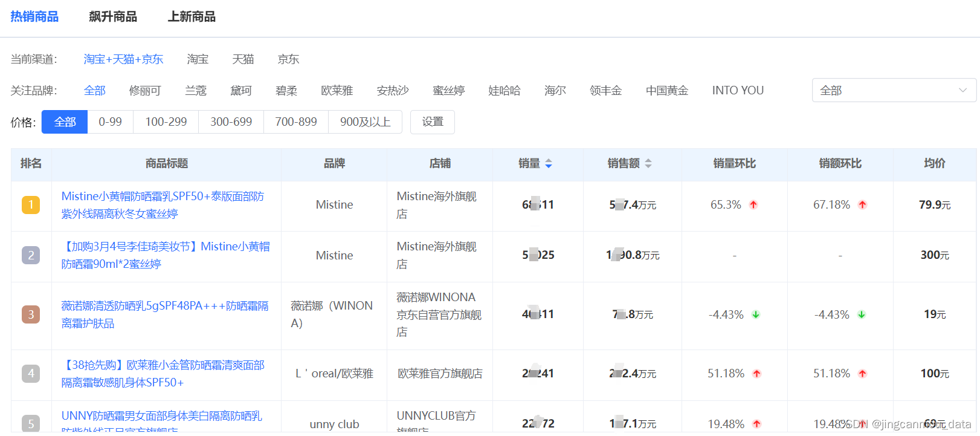Click rank 4 badge icon
The width and height of the screenshot is (980, 436).
click(31, 374)
